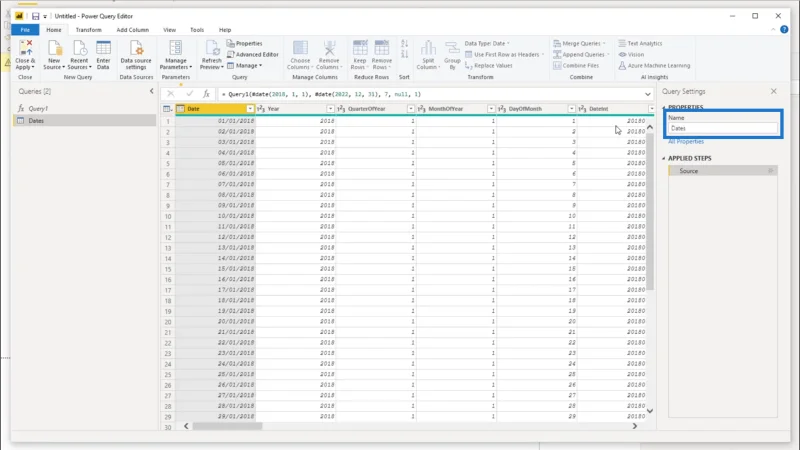
Task: Click the save icon in the title bar
Action: coord(35,16)
